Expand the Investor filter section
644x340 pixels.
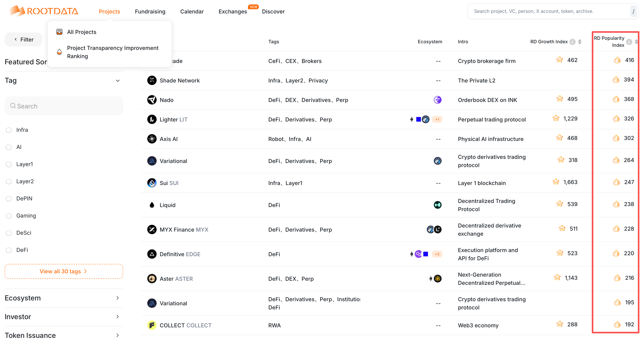tap(118, 316)
